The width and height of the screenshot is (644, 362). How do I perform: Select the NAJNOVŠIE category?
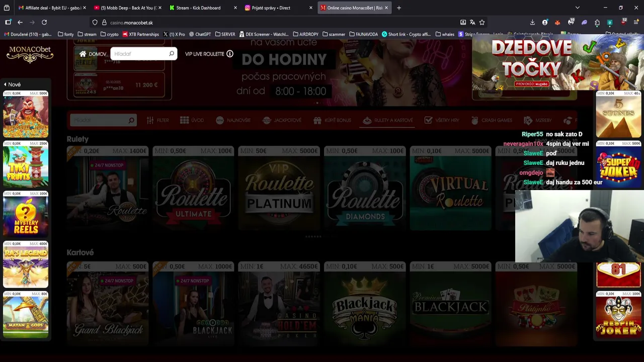[x=233, y=120]
